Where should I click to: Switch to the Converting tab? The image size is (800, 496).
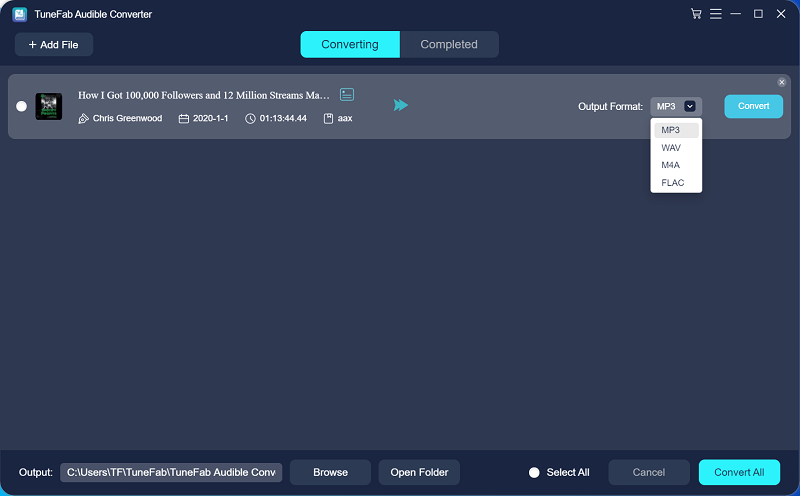point(350,44)
